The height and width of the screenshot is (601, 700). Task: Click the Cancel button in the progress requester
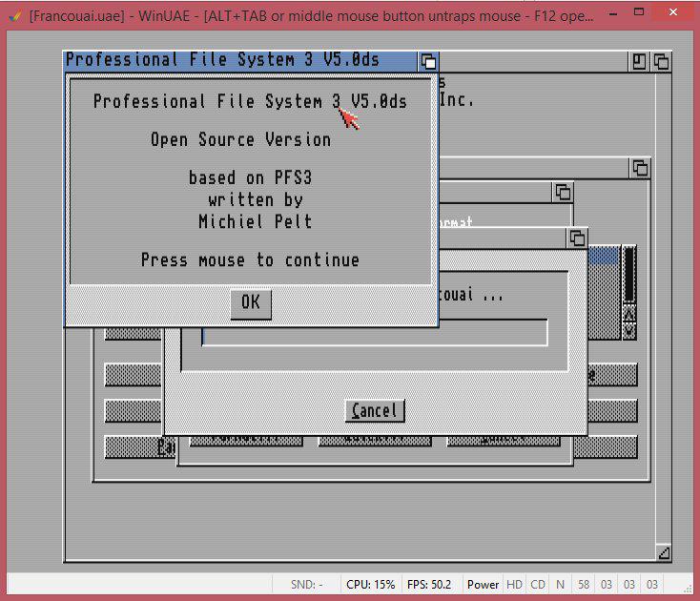point(375,411)
